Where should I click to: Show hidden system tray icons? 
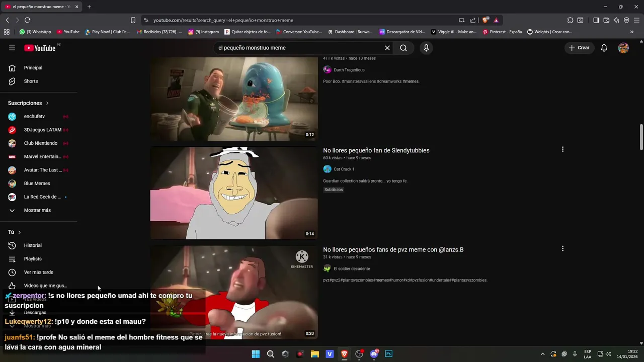[542, 354]
